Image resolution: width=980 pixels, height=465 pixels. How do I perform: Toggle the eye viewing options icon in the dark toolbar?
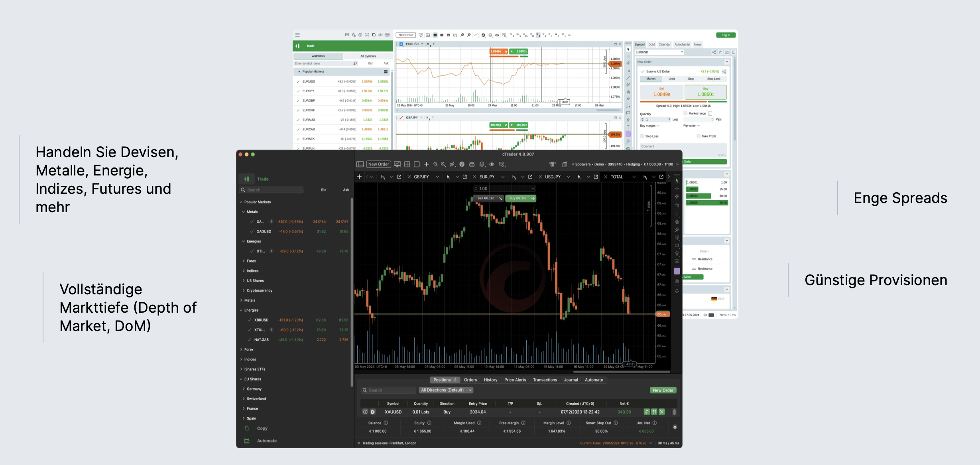tap(492, 164)
